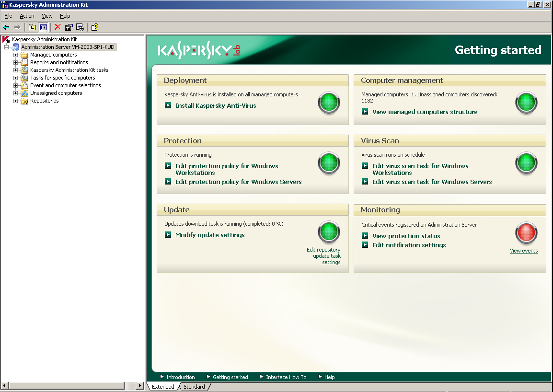Click the Unassigned computers tree icon
553x392 pixels.
click(x=24, y=93)
